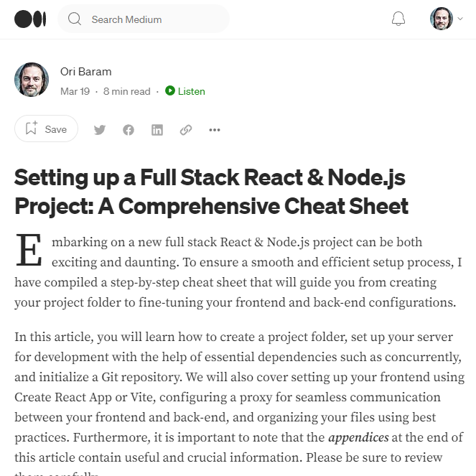Click the 8 min read label

[127, 91]
